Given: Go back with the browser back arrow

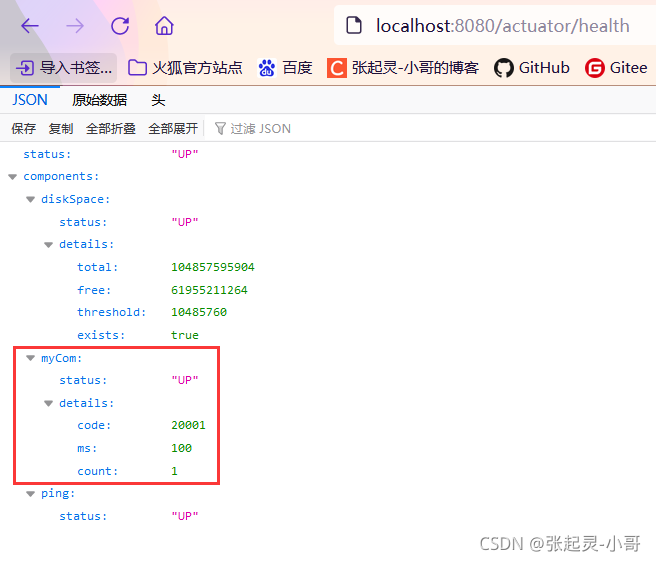Looking at the screenshot, I should click(x=30, y=26).
